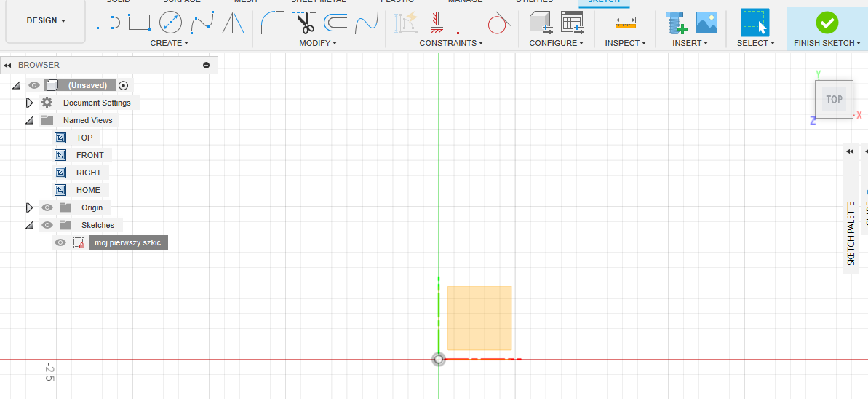Click the Document Settings label

point(97,103)
